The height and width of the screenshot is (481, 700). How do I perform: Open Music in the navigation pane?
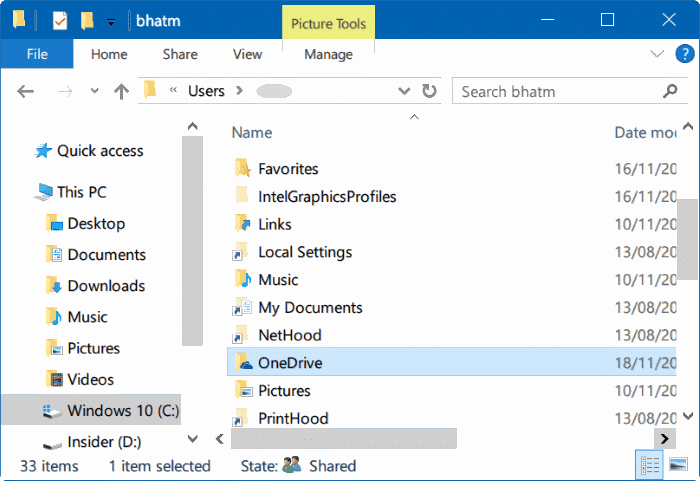(87, 317)
